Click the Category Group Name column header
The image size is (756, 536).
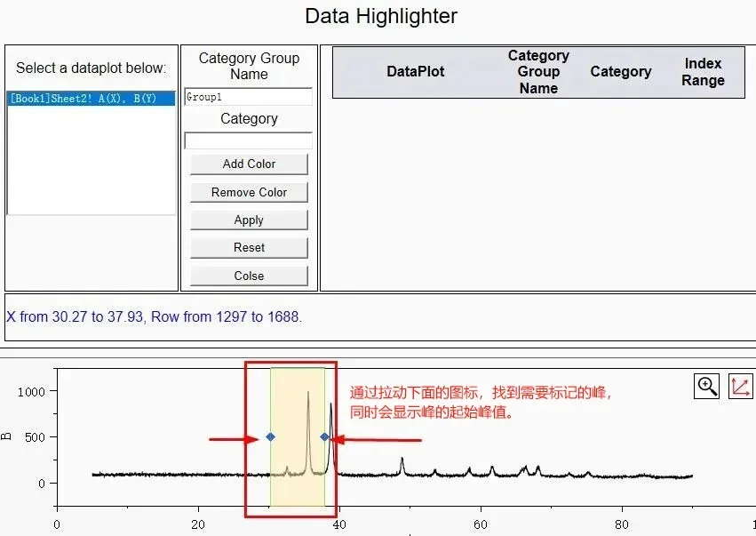click(x=538, y=72)
